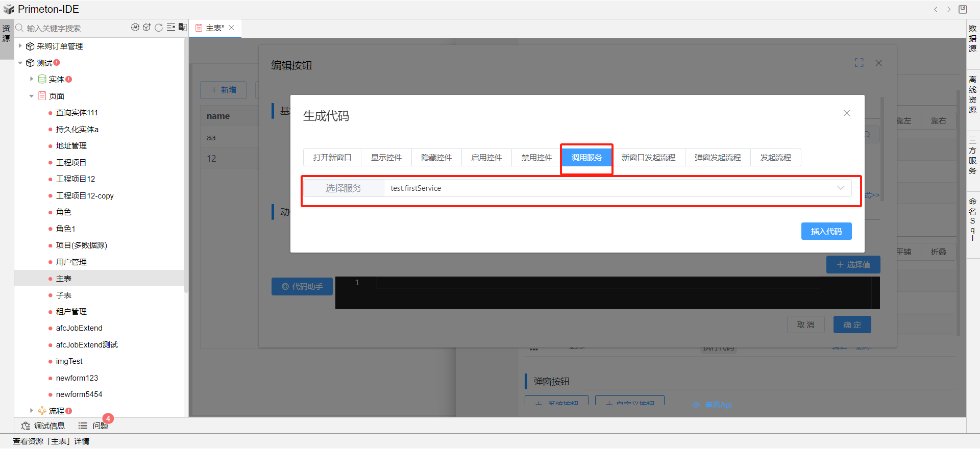
Task: Expand the 采购订单管理 tree node
Action: coord(20,46)
